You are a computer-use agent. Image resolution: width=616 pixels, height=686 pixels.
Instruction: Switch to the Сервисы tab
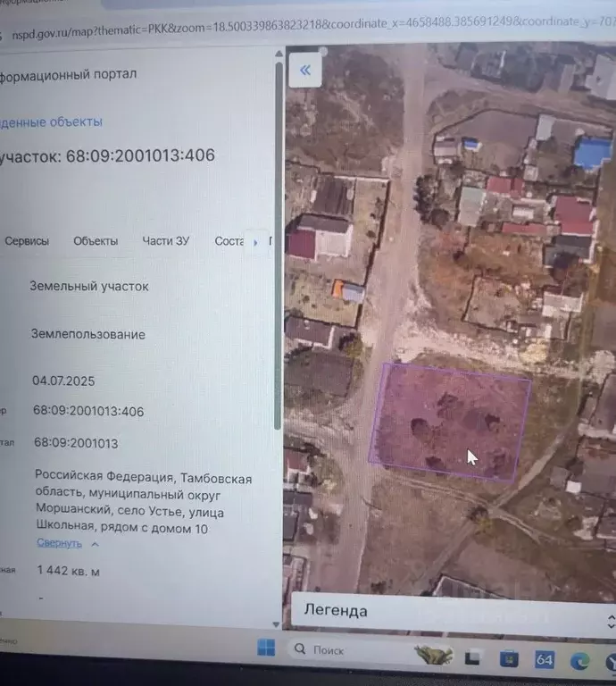27,240
